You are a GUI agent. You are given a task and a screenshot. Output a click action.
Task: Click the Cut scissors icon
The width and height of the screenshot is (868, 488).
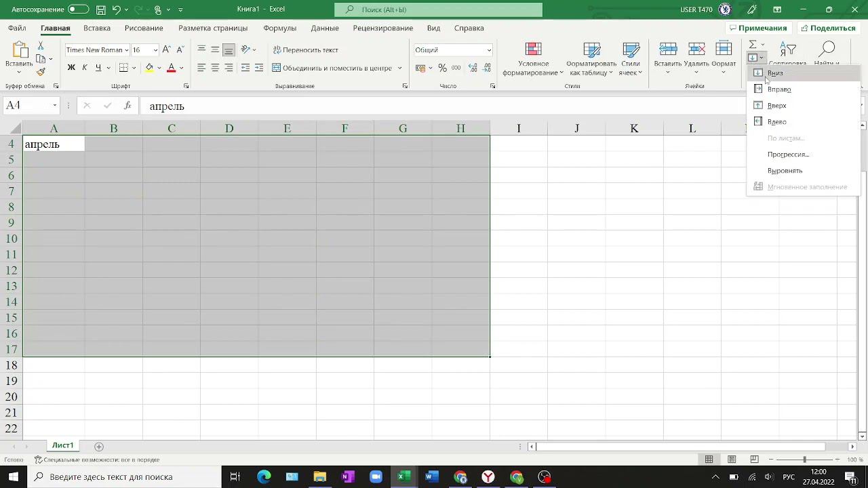pos(41,45)
